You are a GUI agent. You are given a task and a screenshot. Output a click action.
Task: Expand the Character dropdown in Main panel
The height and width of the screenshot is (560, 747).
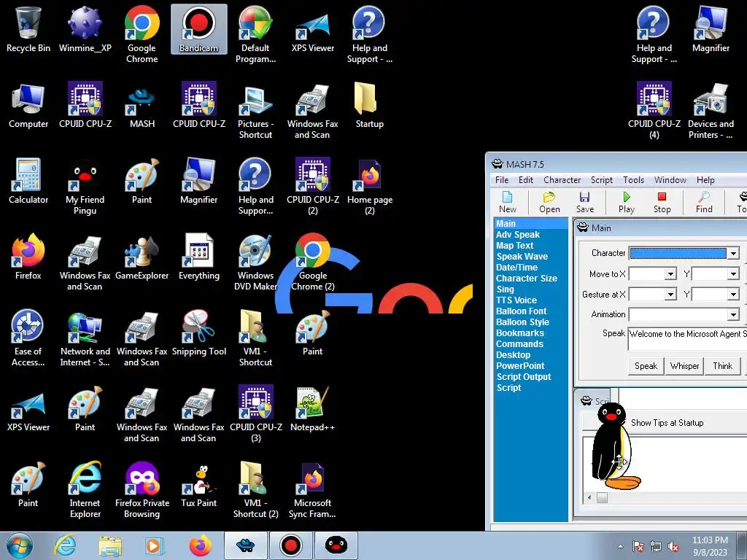pyautogui.click(x=733, y=253)
